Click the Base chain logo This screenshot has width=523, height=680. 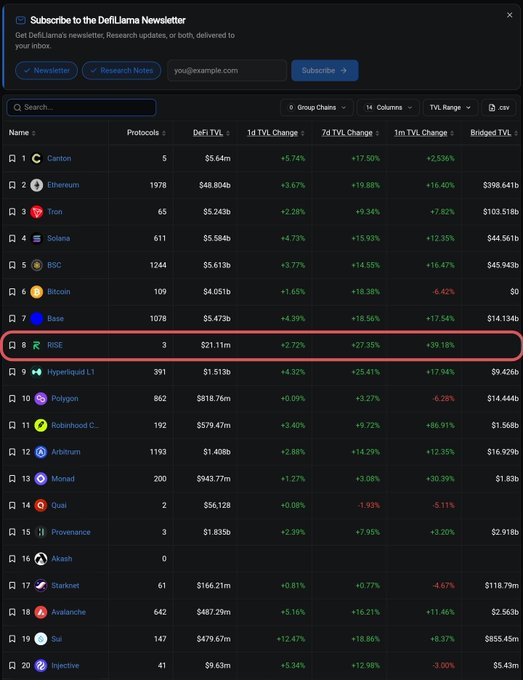point(36,319)
